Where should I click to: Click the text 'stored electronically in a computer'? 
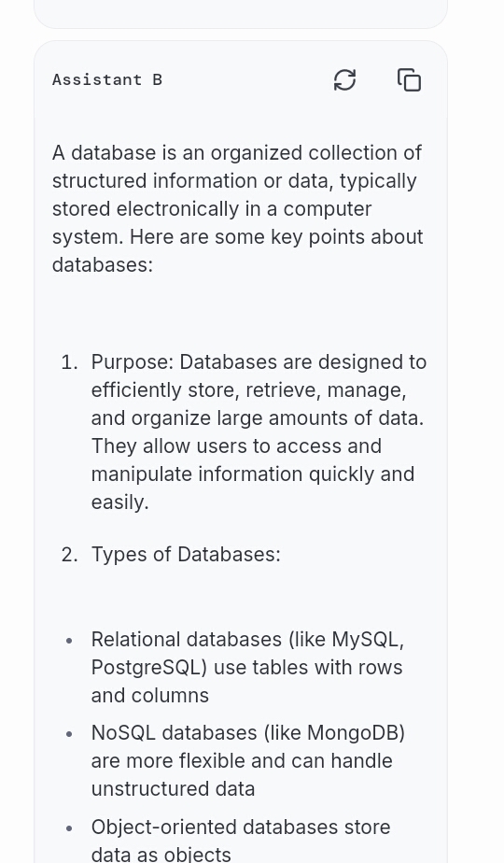pyautogui.click(x=212, y=208)
